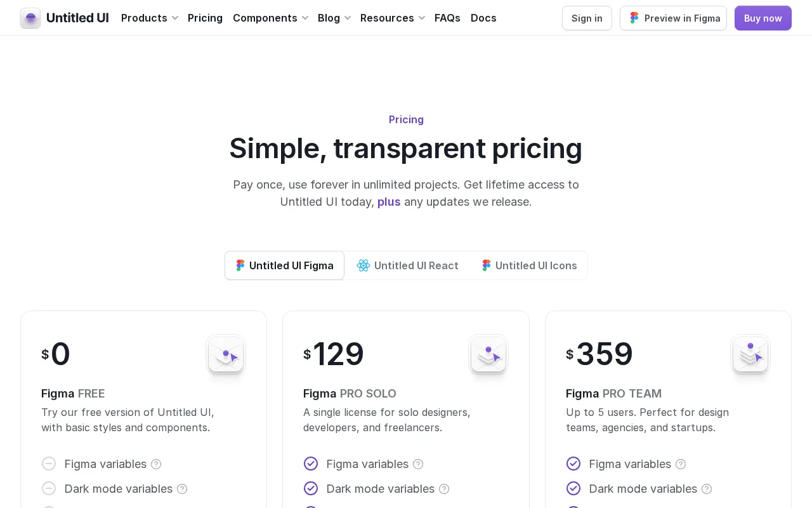Click the Untitled UI brand name
This screenshot has width=812, height=508.
[x=77, y=18]
